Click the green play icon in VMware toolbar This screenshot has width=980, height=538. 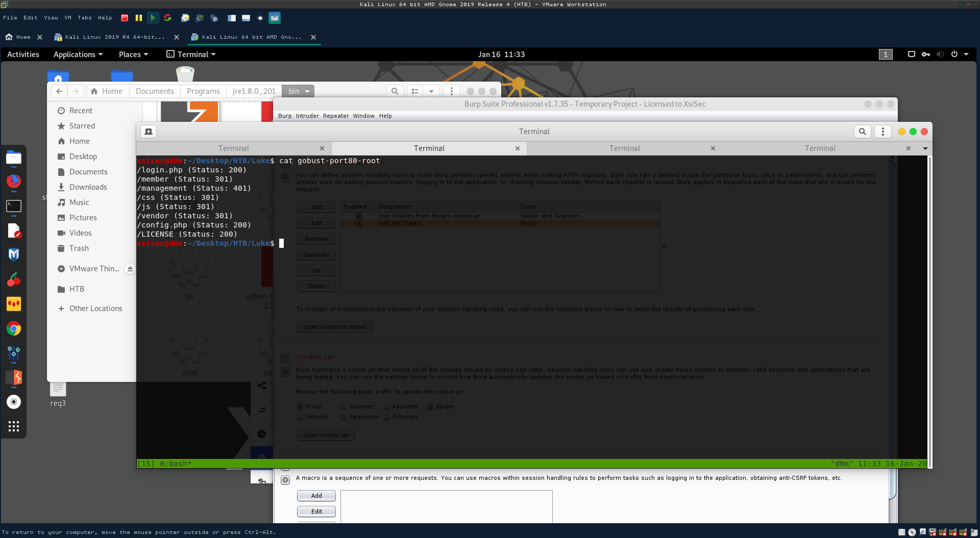pyautogui.click(x=153, y=18)
